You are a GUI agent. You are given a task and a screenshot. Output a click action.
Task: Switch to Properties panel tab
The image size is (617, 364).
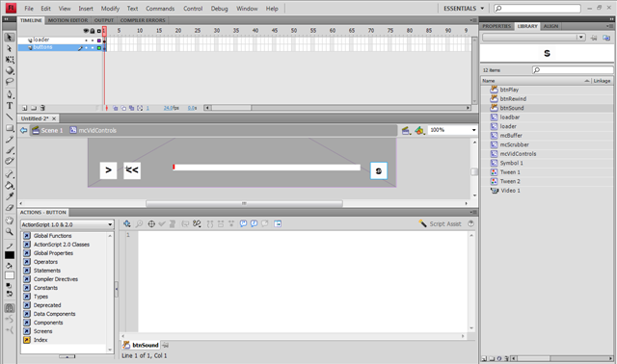point(496,26)
